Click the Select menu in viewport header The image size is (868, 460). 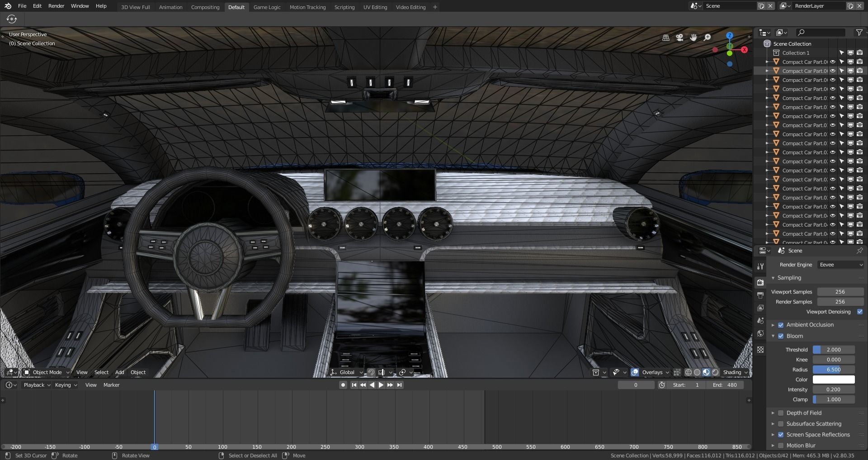tap(101, 372)
